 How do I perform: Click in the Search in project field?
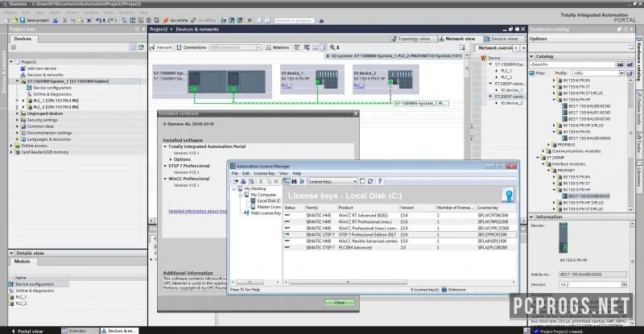tap(295, 21)
